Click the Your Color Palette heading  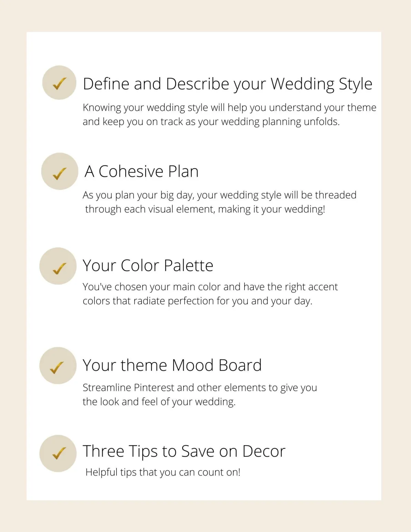[148, 265]
